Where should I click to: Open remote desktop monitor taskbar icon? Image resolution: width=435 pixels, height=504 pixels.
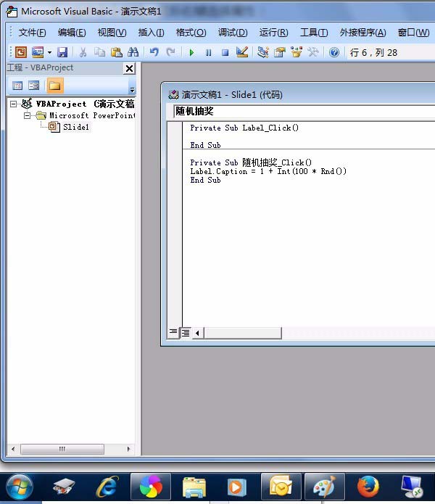coord(412,487)
